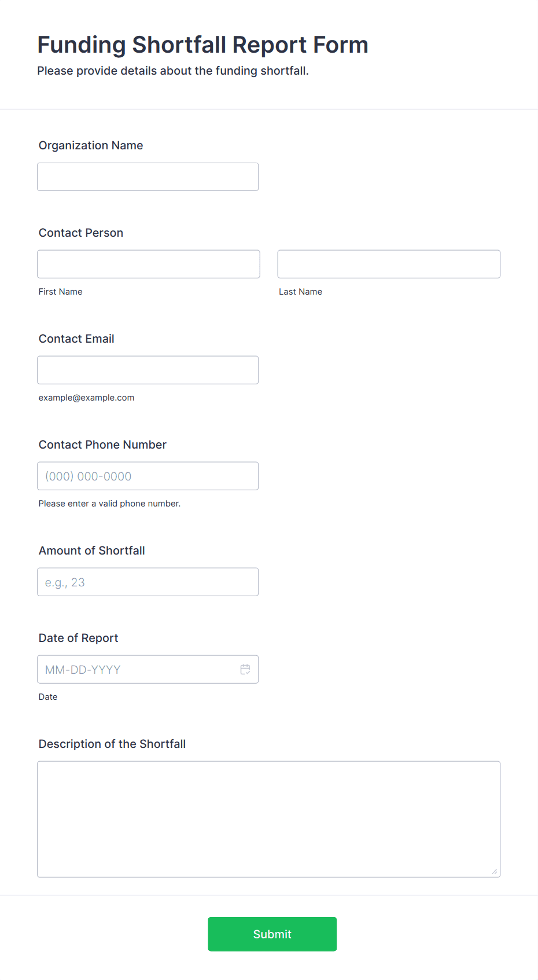Click the Contact Phone Number label
The width and height of the screenshot is (538, 980).
(102, 445)
